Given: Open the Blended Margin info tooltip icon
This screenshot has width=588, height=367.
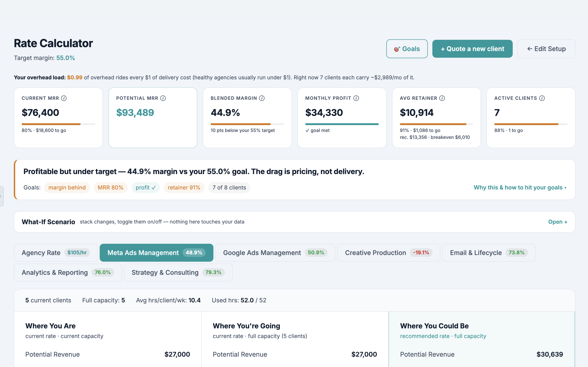Looking at the screenshot, I should point(262,98).
